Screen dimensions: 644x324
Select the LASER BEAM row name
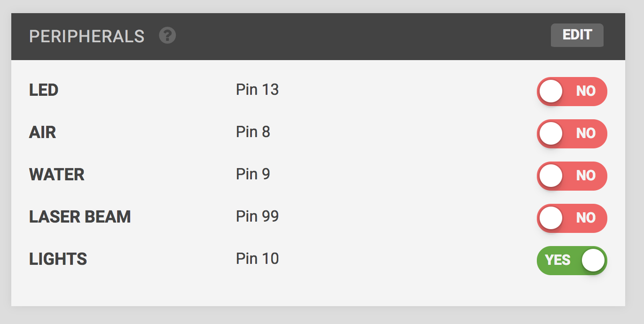click(x=80, y=217)
